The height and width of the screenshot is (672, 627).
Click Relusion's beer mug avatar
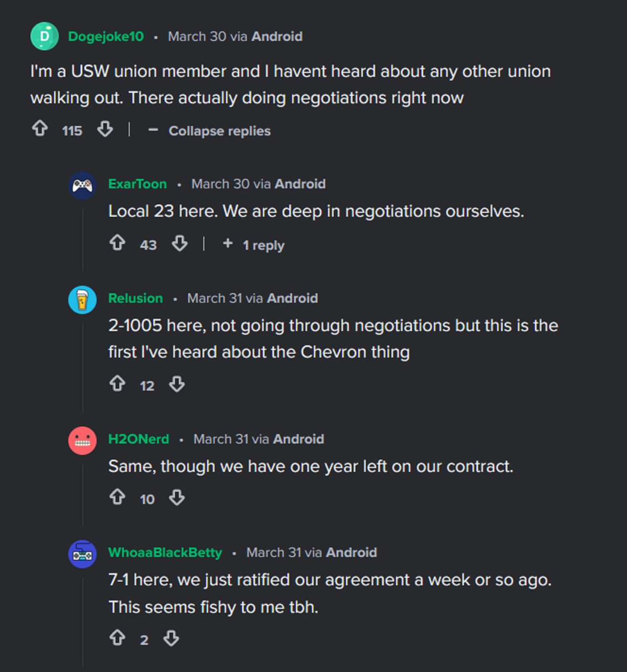[x=82, y=300]
